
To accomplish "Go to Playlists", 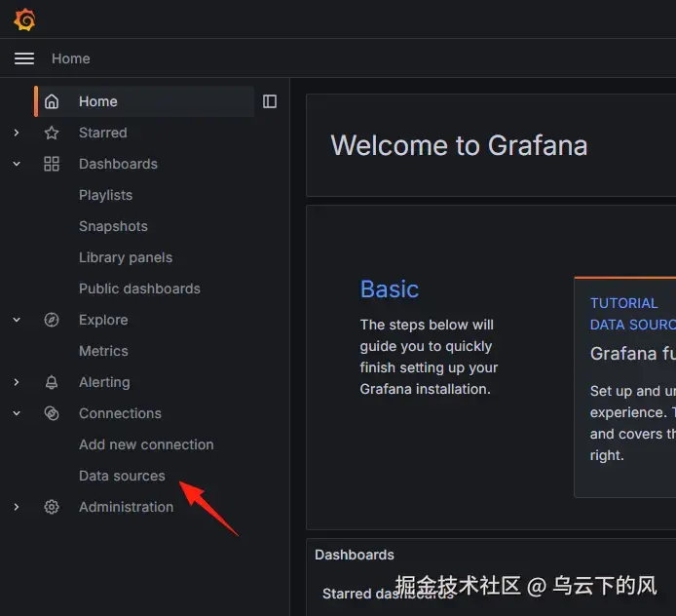I will point(105,195).
